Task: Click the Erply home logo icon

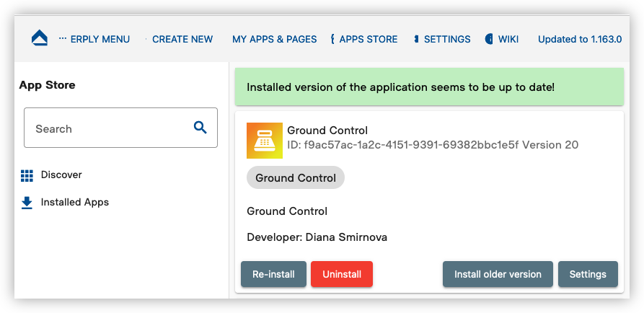Action: click(40, 38)
